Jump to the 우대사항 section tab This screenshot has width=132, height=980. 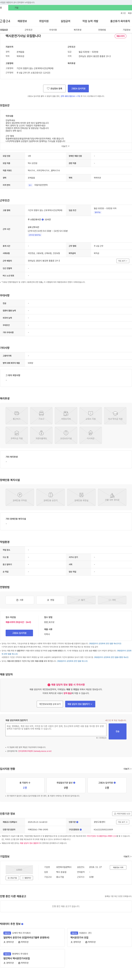(x=53, y=30)
